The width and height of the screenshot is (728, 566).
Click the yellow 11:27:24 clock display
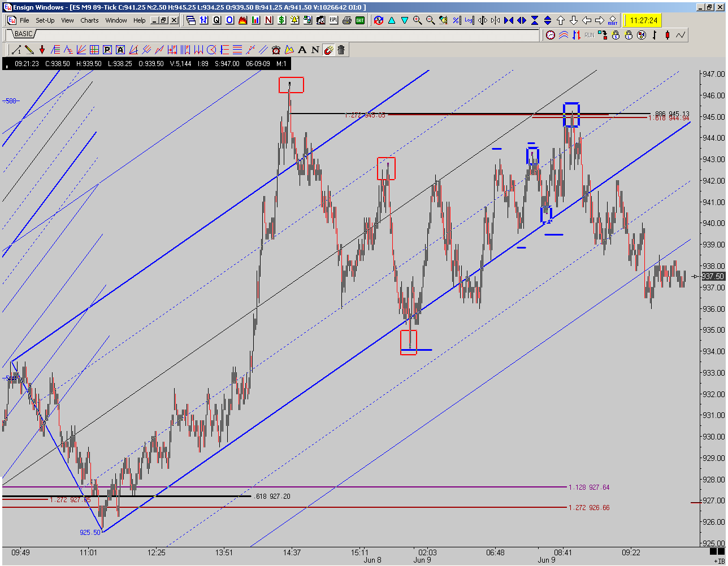[642, 20]
